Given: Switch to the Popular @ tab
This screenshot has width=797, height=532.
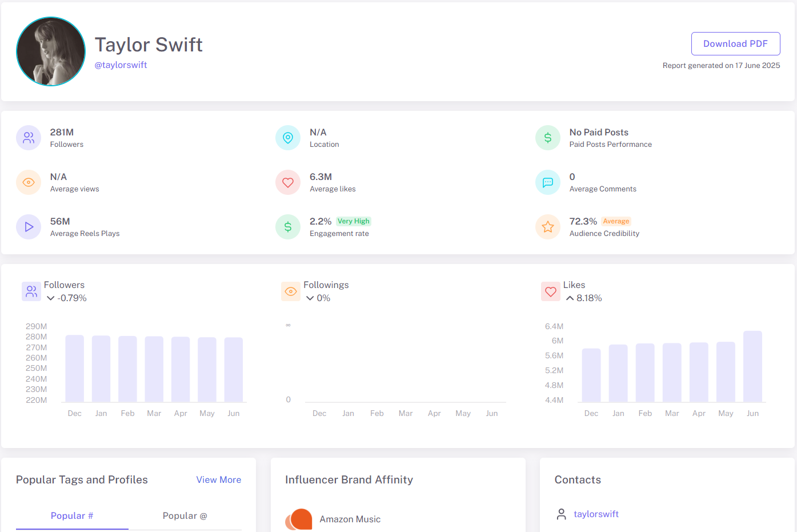Looking at the screenshot, I should click(185, 516).
